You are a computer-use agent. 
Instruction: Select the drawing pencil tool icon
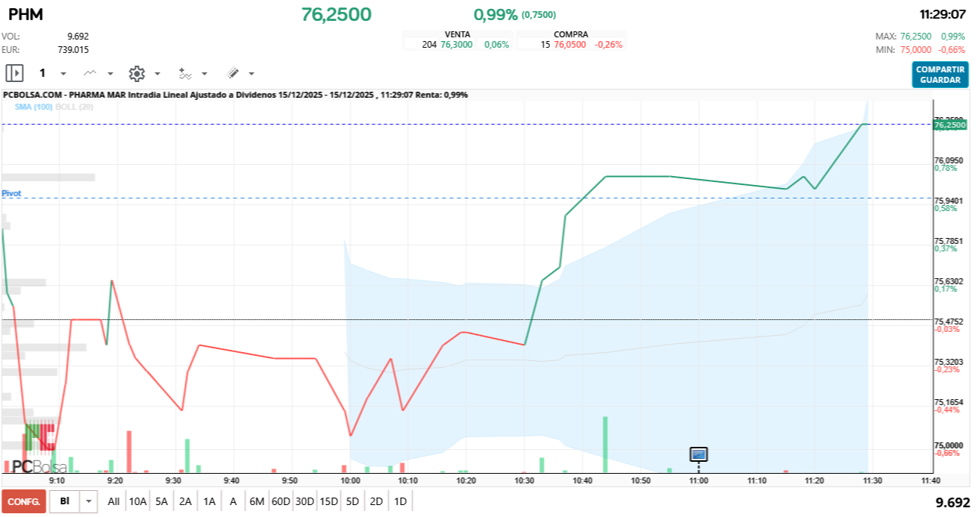(233, 73)
